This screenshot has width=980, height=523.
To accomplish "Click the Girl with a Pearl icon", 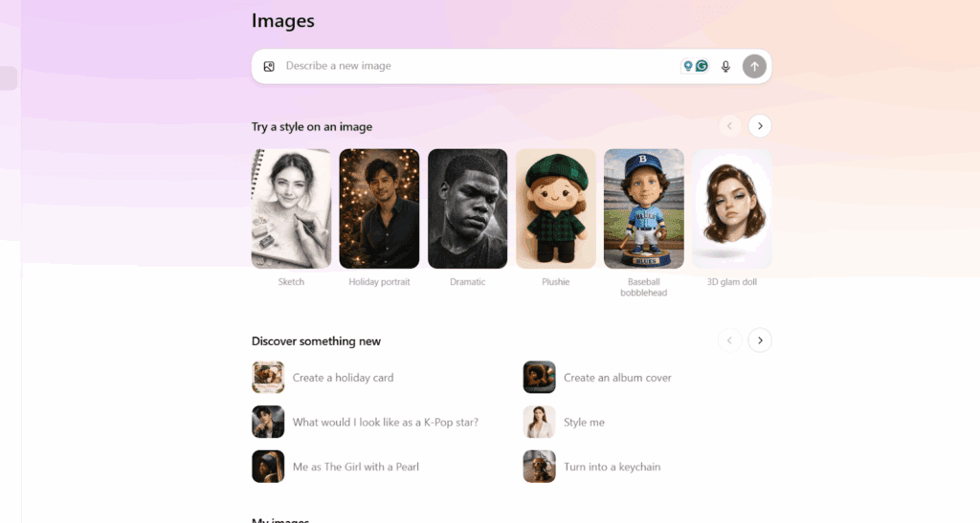I will click(268, 467).
